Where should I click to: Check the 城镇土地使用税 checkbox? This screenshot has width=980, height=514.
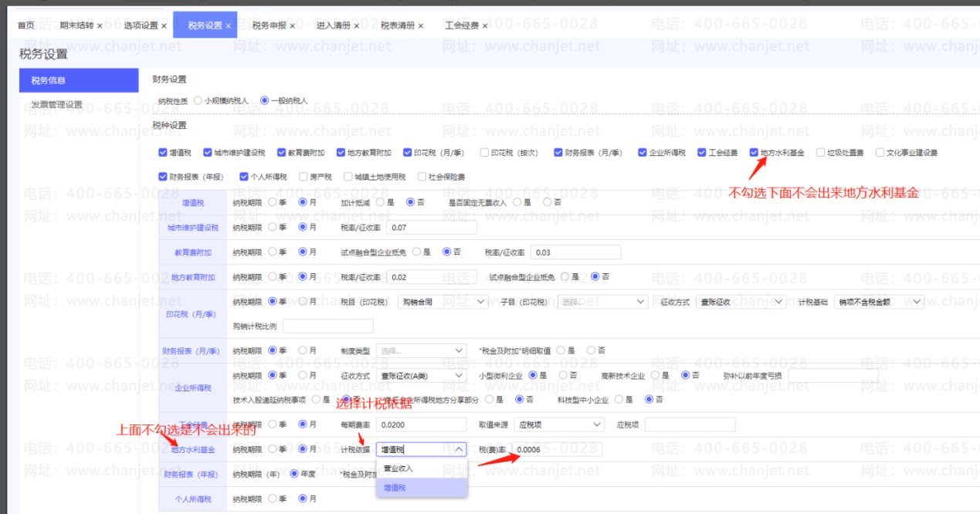(348, 177)
